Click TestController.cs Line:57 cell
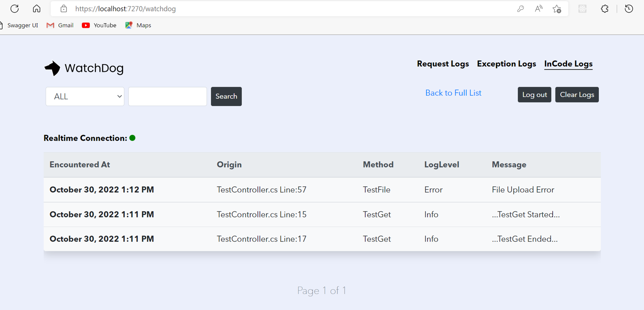This screenshot has width=644, height=310. click(x=262, y=190)
